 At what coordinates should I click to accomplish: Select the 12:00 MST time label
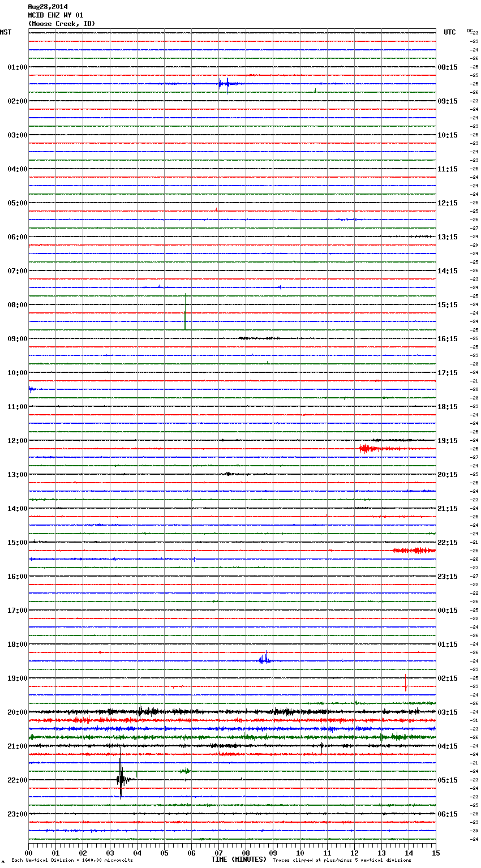17,441
